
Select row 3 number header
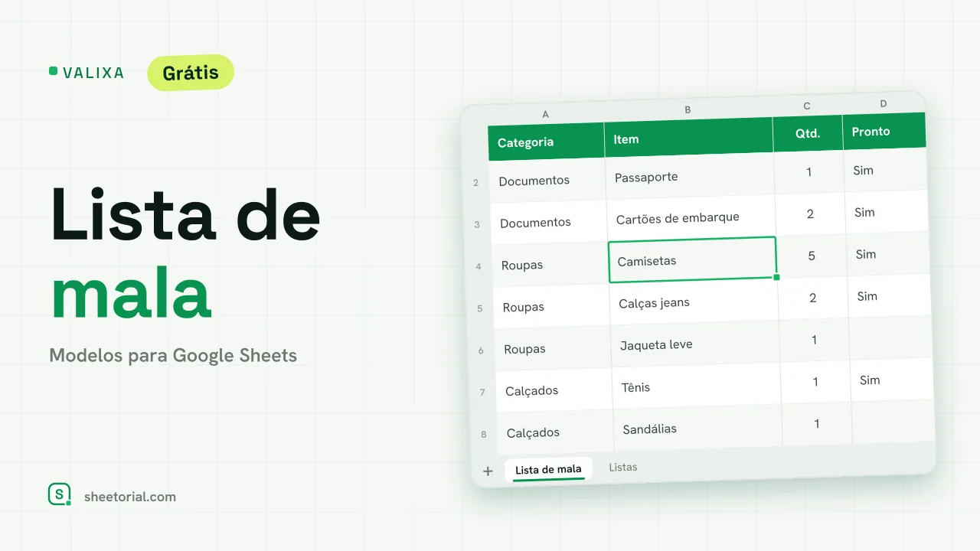tap(478, 225)
